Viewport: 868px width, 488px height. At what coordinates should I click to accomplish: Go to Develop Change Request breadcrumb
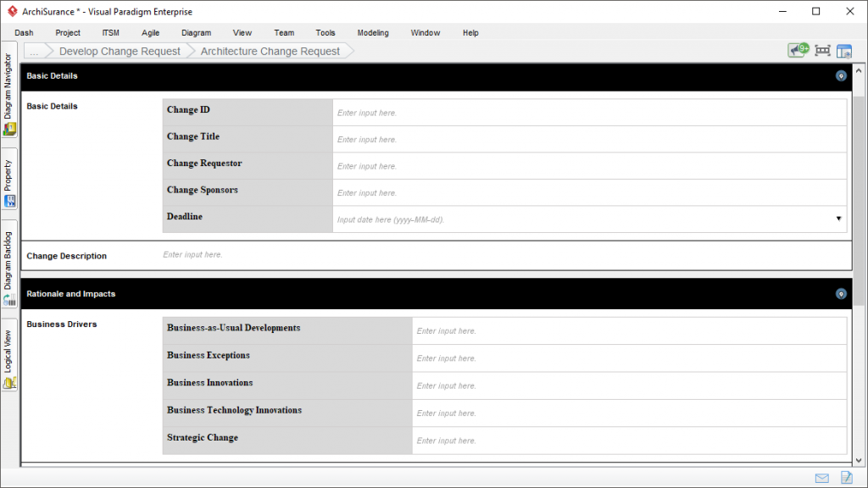click(x=120, y=51)
